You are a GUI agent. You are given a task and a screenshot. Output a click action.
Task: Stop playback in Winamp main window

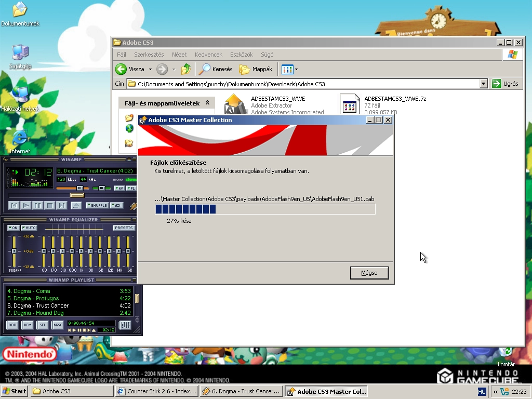coord(49,205)
